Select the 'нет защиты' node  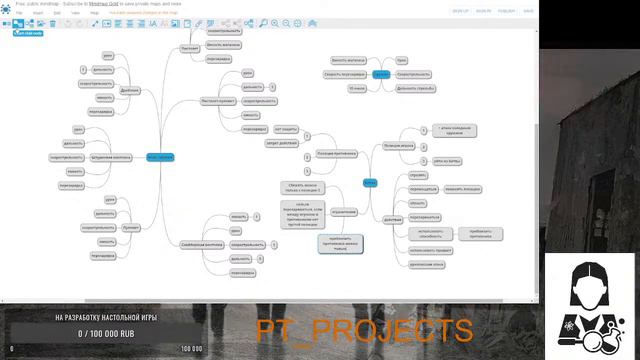286,129
